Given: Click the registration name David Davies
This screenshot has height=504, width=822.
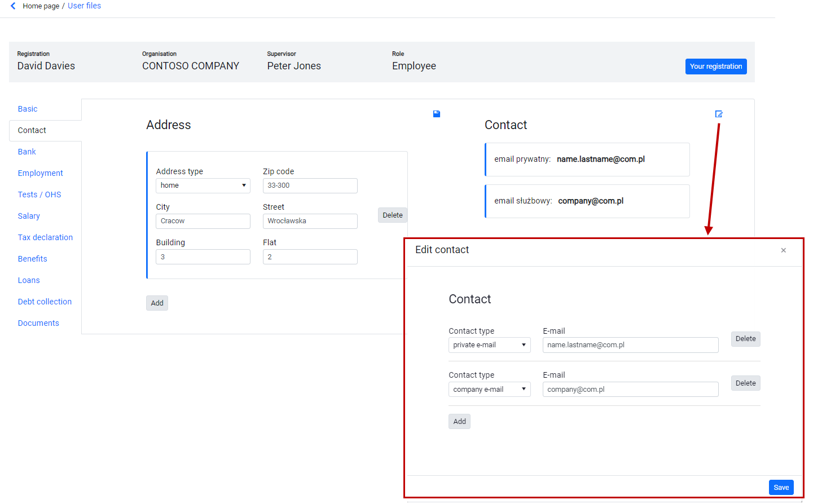Looking at the screenshot, I should 46,66.
